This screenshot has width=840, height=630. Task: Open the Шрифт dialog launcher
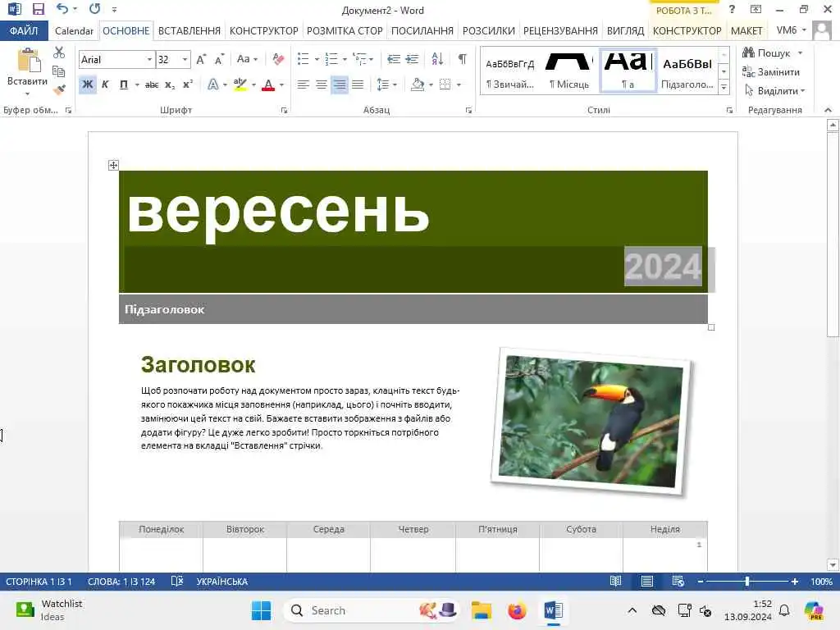pos(284,111)
